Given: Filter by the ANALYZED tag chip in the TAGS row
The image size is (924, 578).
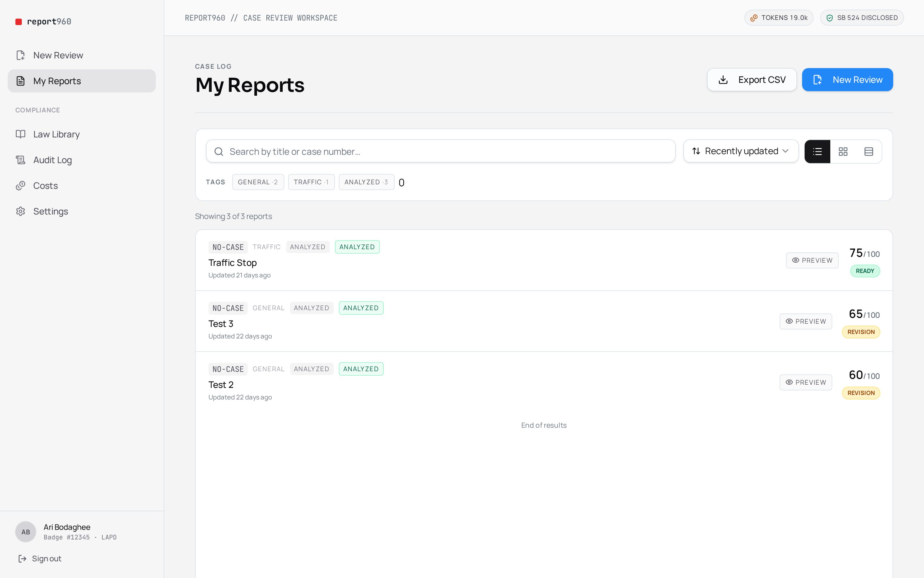Looking at the screenshot, I should tap(366, 182).
